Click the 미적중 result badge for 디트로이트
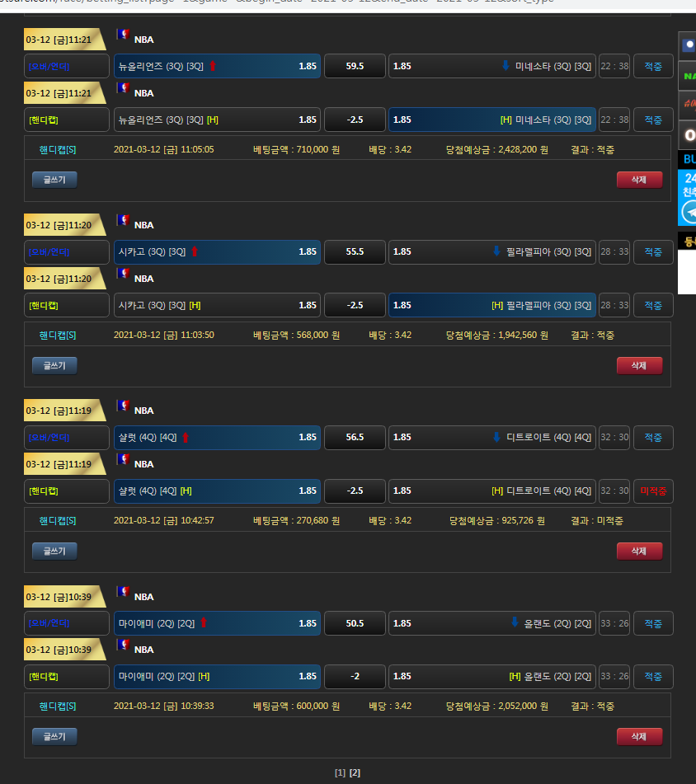This screenshot has height=784, width=696. click(653, 491)
